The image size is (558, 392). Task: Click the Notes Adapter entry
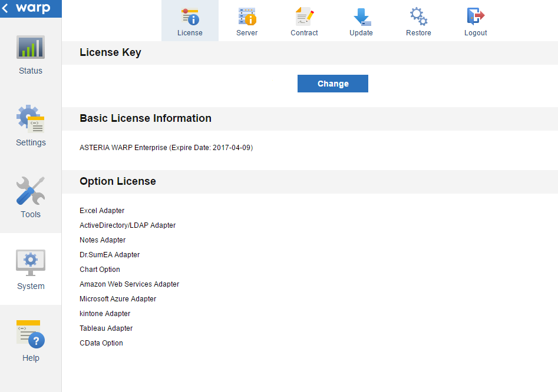102,240
